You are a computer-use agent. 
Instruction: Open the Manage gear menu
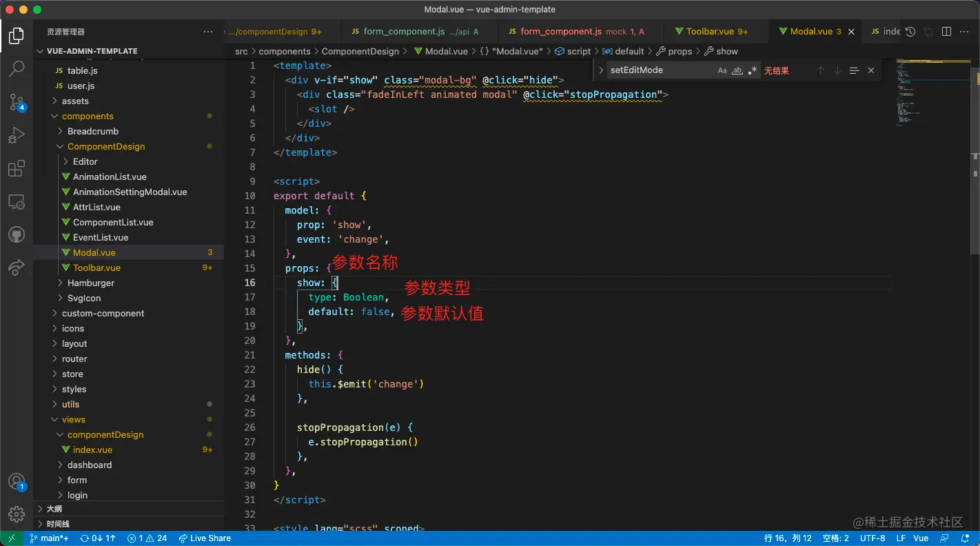pos(17,514)
